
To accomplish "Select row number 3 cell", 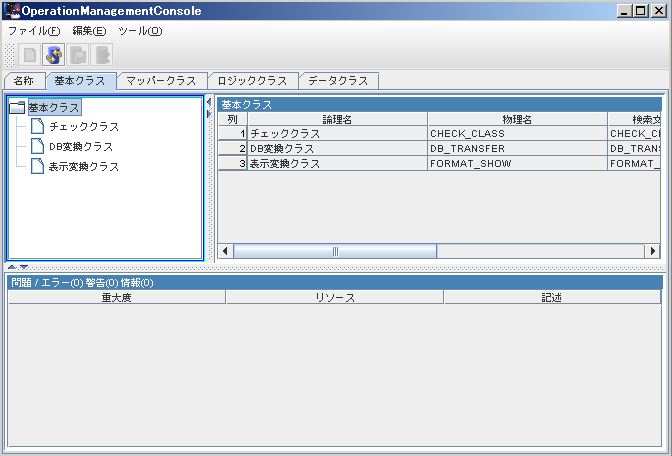I will click(x=233, y=163).
